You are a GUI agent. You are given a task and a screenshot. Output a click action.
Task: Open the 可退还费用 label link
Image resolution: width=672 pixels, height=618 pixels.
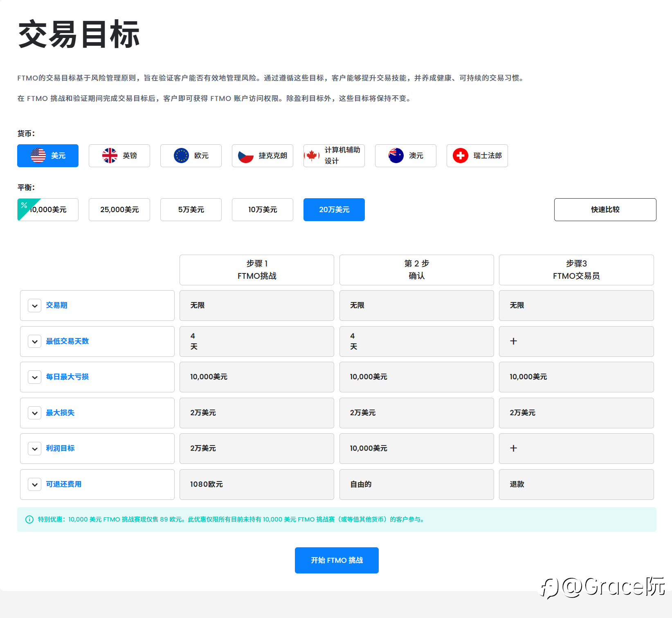(x=64, y=484)
